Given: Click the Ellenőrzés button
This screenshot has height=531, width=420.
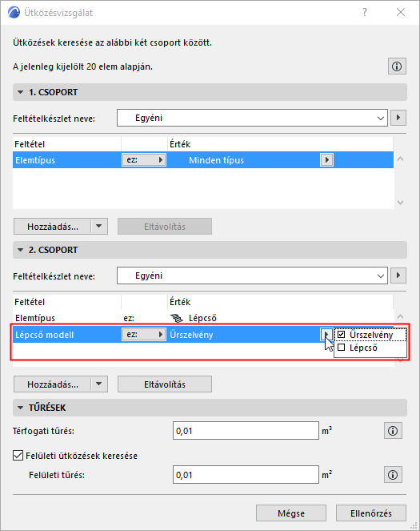Looking at the screenshot, I should click(371, 513).
